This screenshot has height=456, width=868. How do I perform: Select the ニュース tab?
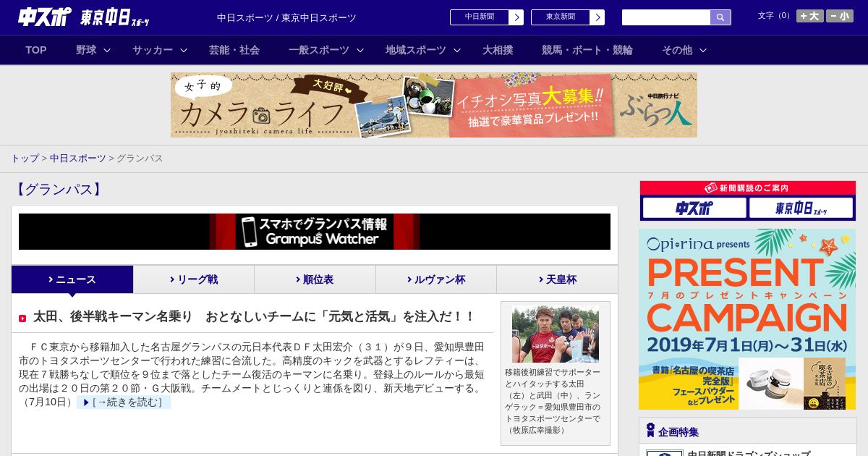pyautogui.click(x=72, y=279)
